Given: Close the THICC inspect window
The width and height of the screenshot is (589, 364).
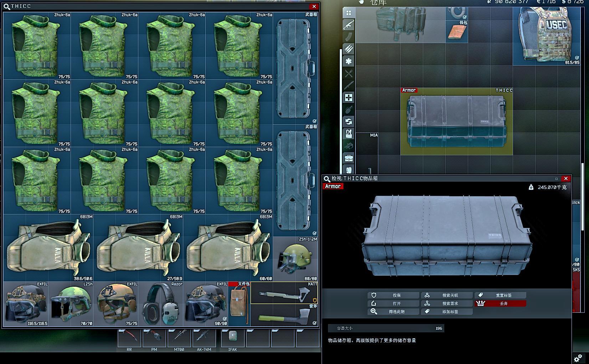Looking at the screenshot, I should 566,179.
